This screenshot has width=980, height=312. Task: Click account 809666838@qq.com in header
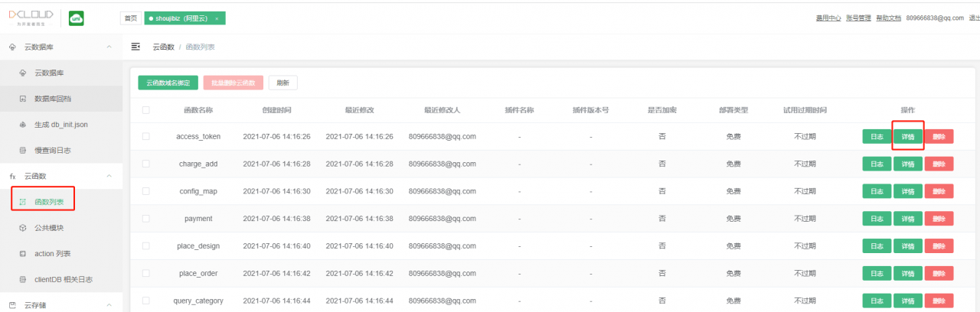(934, 18)
